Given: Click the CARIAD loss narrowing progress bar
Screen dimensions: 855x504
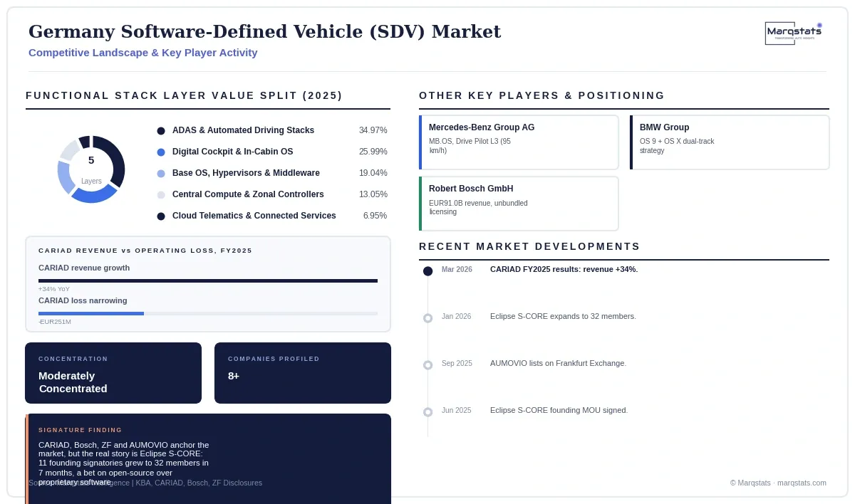Looking at the screenshot, I should pos(208,314).
